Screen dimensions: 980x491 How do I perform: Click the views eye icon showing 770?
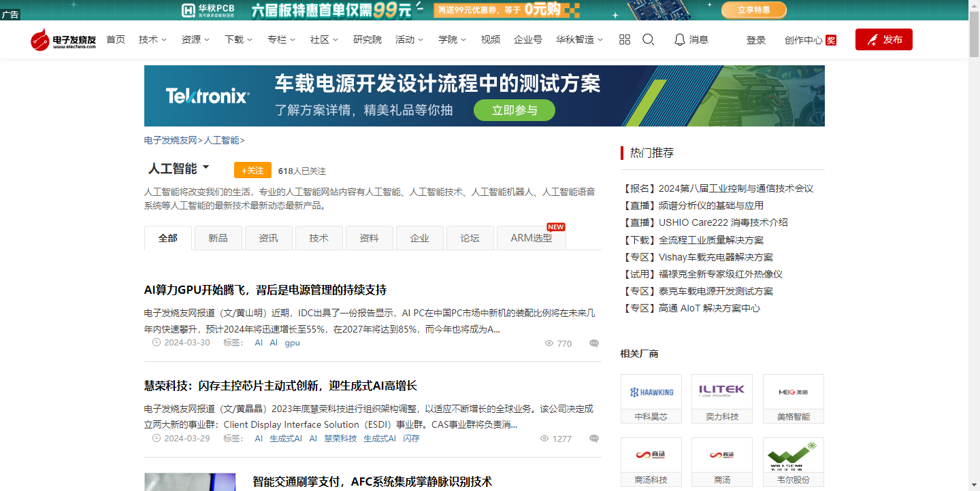coord(549,343)
